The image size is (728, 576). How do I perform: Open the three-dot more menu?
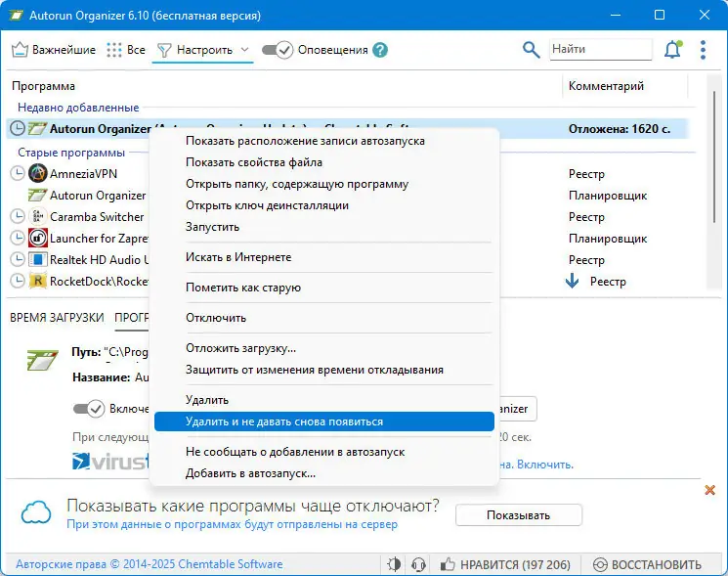coord(703,50)
